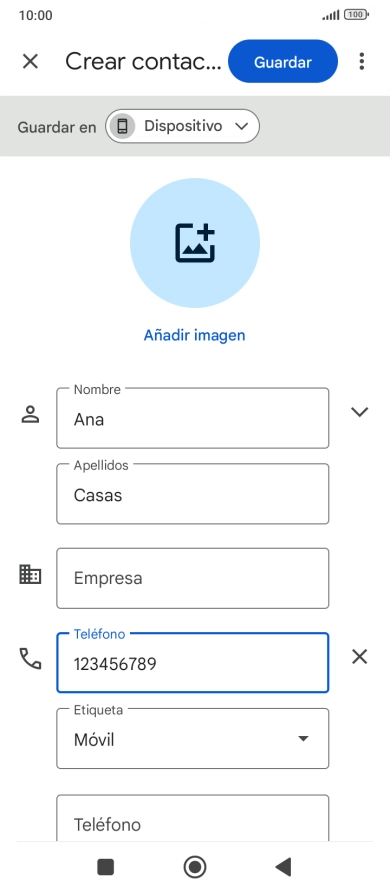Screen dimensions: 390x893
Task: Save the contact with Guardar
Action: pos(283,62)
